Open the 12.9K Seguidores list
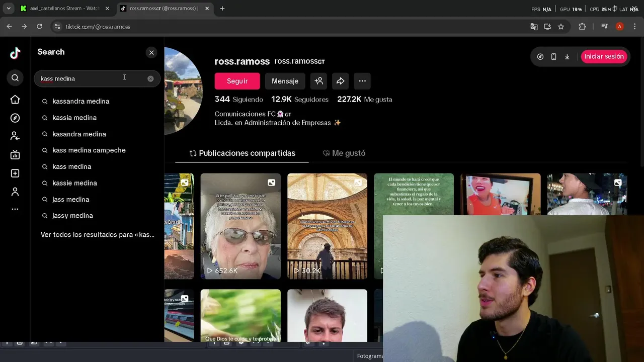Screen dimensions: 644x362 [x=300, y=100]
